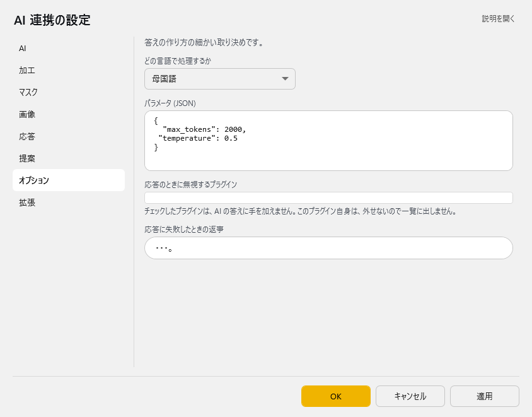Viewport: 532px width, 417px height.
Task: Open the 応答 sidebar tab
Action: click(x=69, y=136)
